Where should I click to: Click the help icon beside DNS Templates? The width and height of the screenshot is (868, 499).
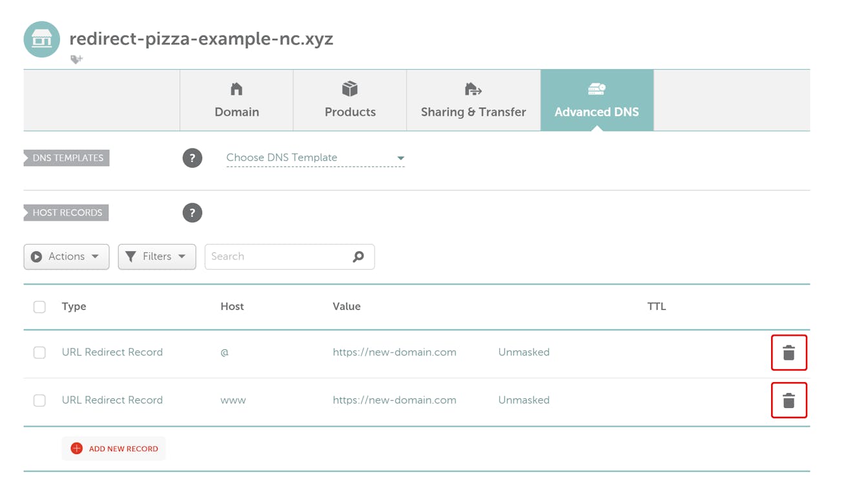[192, 158]
